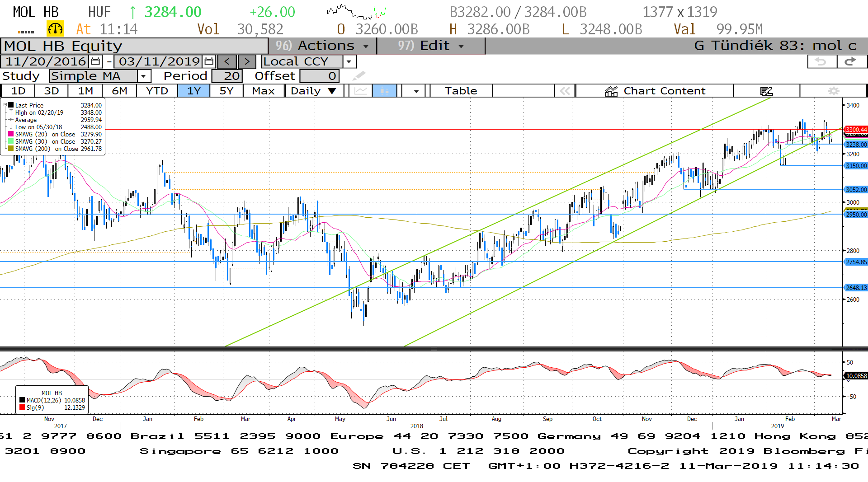This screenshot has height=482, width=868.
Task: Click the panel resize divider handle
Action: pyautogui.click(x=434, y=349)
